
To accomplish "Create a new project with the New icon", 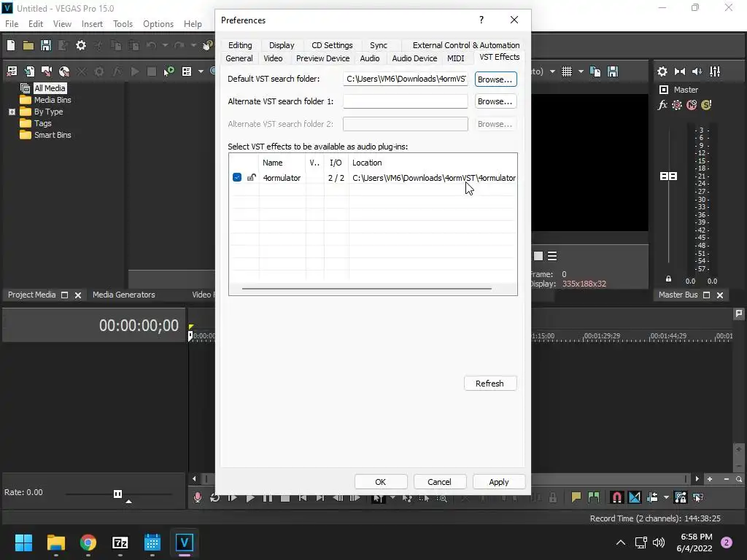I will [10, 45].
